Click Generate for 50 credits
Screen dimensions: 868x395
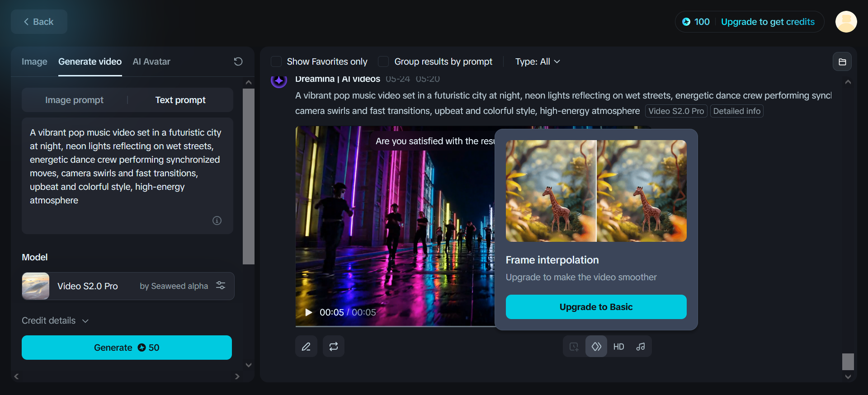pos(127,348)
